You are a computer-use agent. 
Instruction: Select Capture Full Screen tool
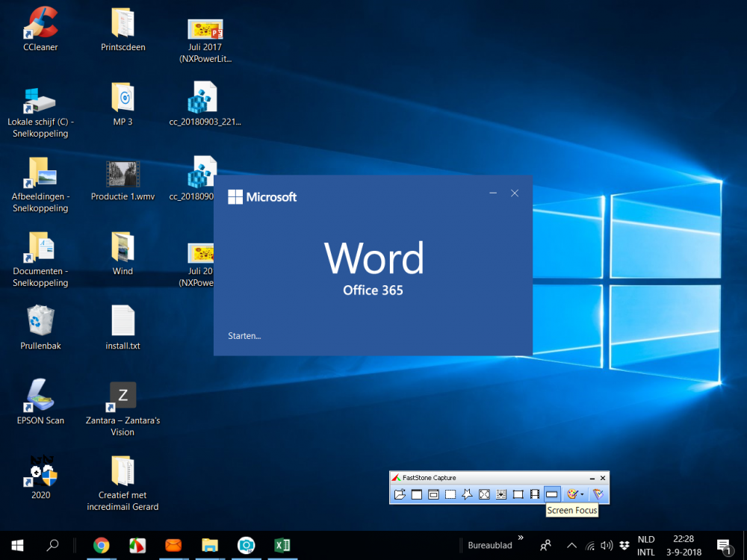click(x=484, y=494)
